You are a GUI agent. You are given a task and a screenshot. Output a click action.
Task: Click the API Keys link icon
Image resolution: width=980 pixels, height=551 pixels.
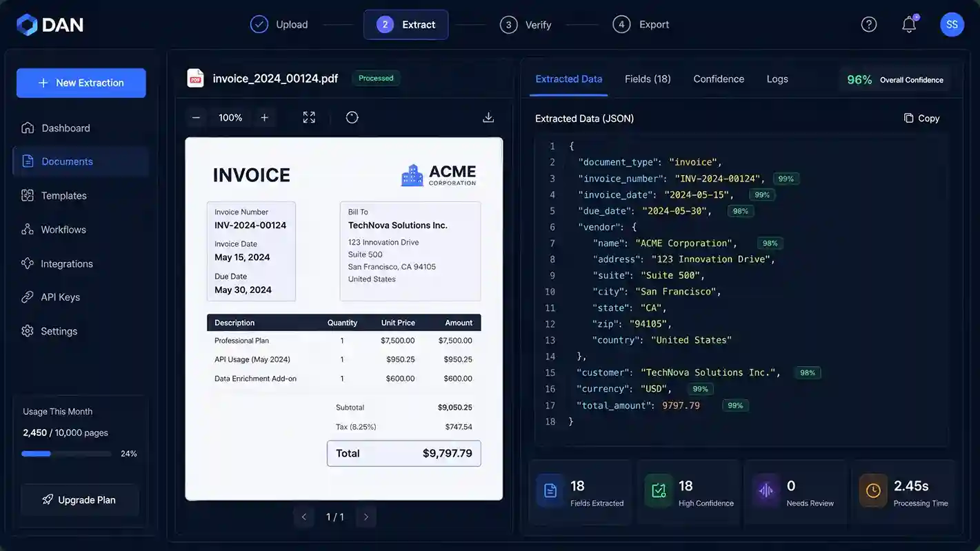(28, 297)
